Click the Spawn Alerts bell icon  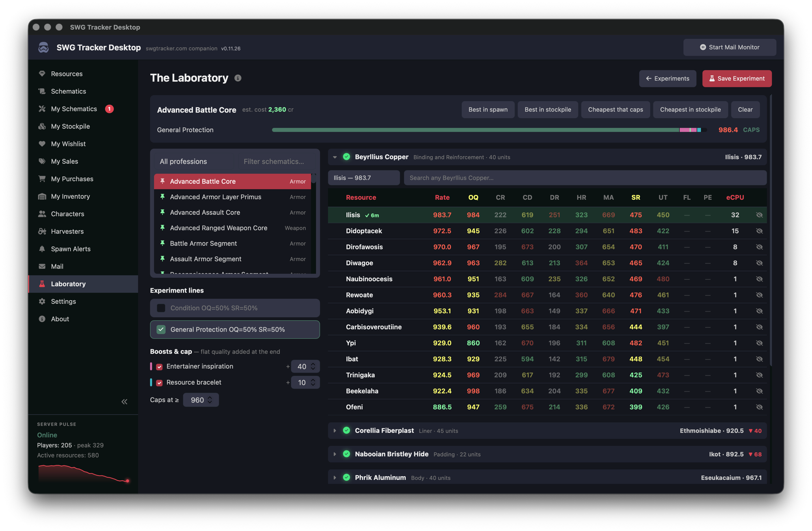(x=42, y=249)
